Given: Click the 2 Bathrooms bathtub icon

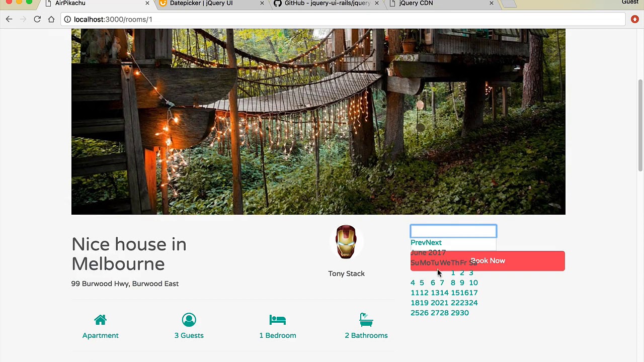Looking at the screenshot, I should [x=366, y=320].
